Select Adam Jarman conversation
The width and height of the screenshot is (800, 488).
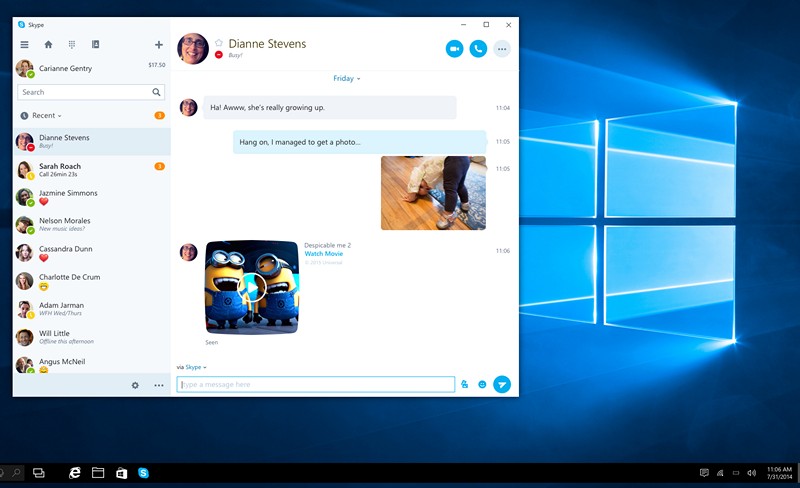point(92,309)
